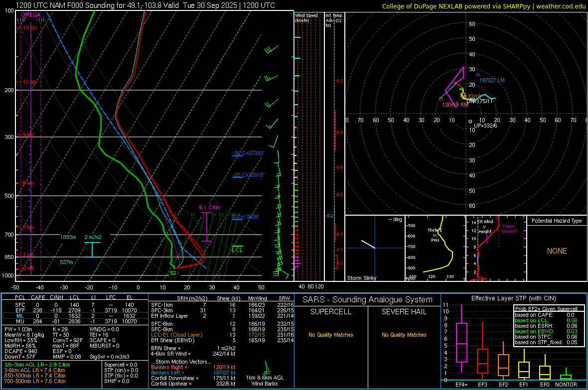Select the NONTOR axis label

pos(566,385)
